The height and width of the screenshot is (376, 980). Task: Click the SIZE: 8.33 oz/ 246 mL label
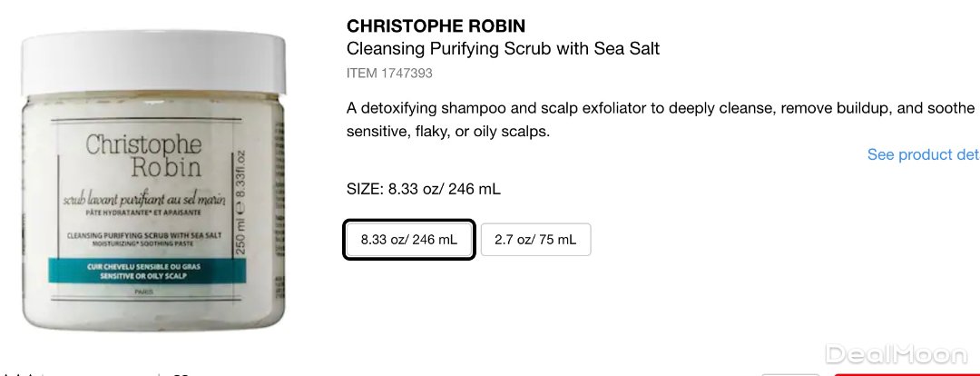pos(424,190)
